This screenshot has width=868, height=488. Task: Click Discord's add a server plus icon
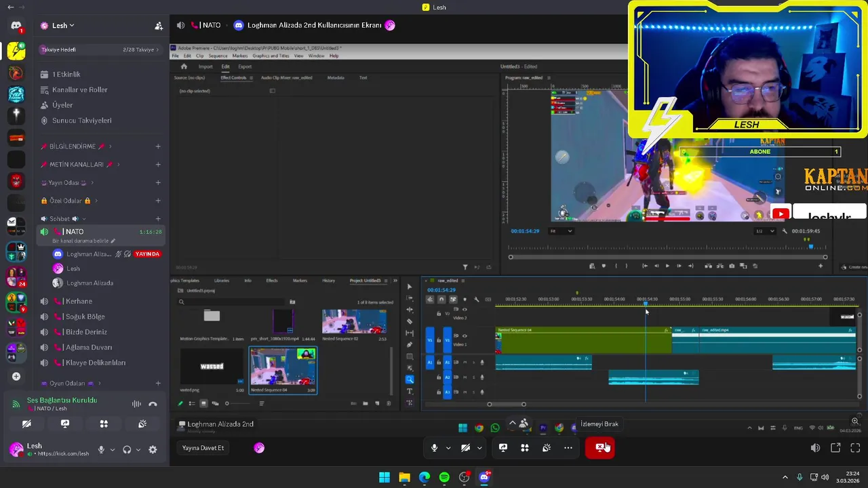(16, 376)
